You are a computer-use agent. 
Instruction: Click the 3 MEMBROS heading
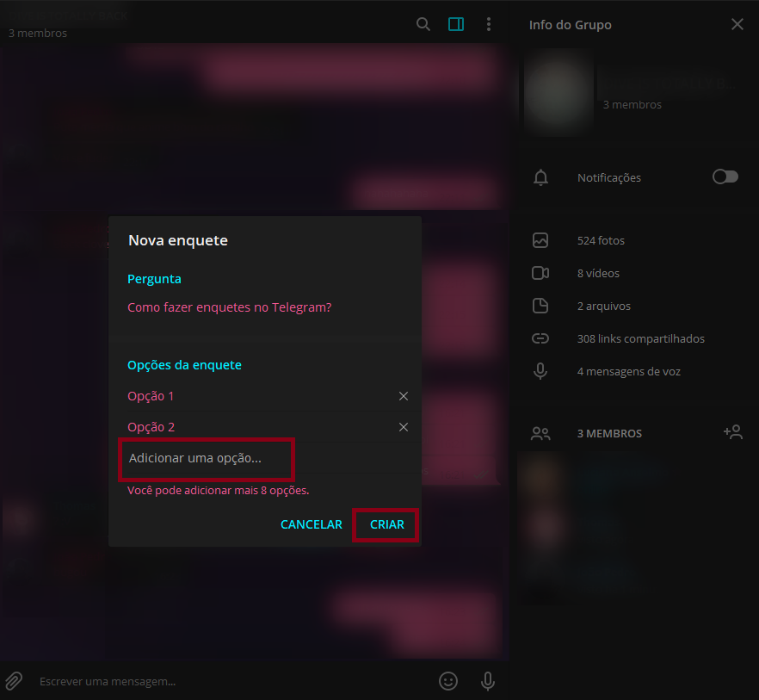(609, 434)
